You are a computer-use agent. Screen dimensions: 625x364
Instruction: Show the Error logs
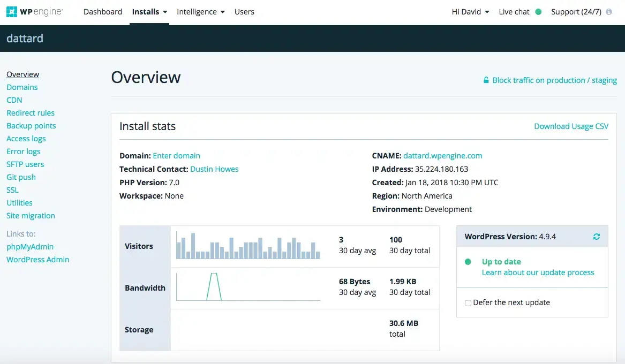(23, 151)
